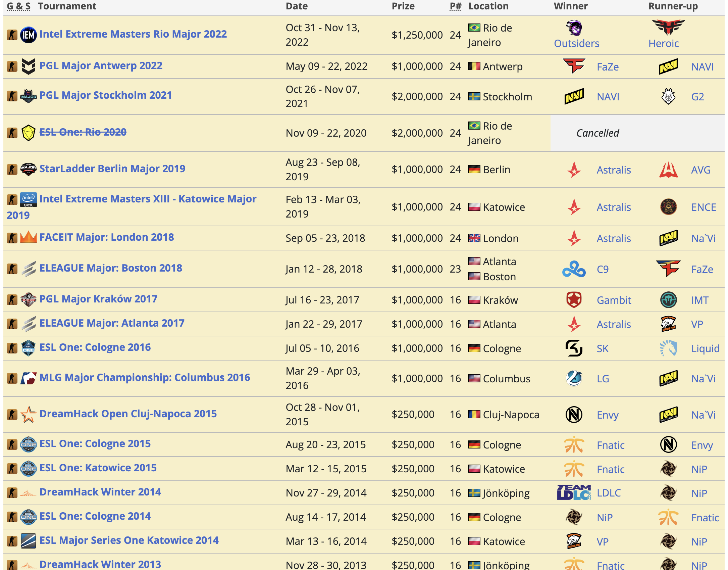Click the Outsiders team name link
This screenshot has height=570, width=728.
pyautogui.click(x=576, y=43)
